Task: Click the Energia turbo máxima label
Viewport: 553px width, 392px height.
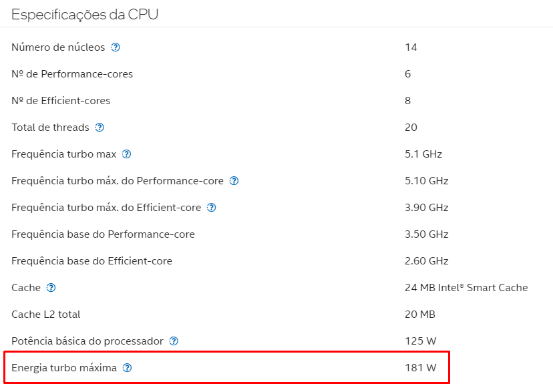Action: pyautogui.click(x=64, y=368)
